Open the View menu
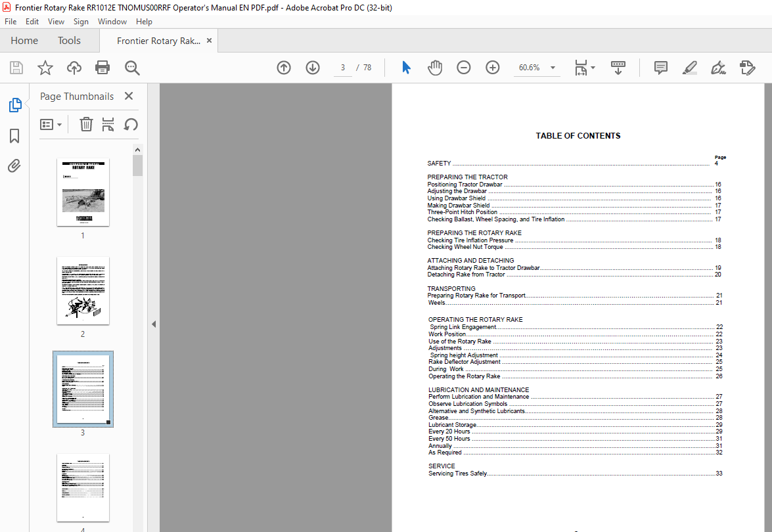The width and height of the screenshot is (772, 532). (56, 22)
